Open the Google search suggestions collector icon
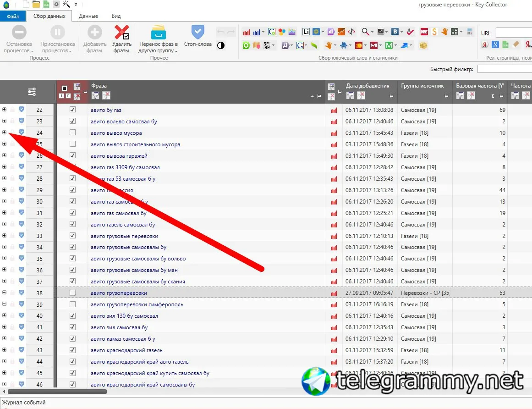Image resolution: width=532 pixels, height=409 pixels. coord(271,32)
